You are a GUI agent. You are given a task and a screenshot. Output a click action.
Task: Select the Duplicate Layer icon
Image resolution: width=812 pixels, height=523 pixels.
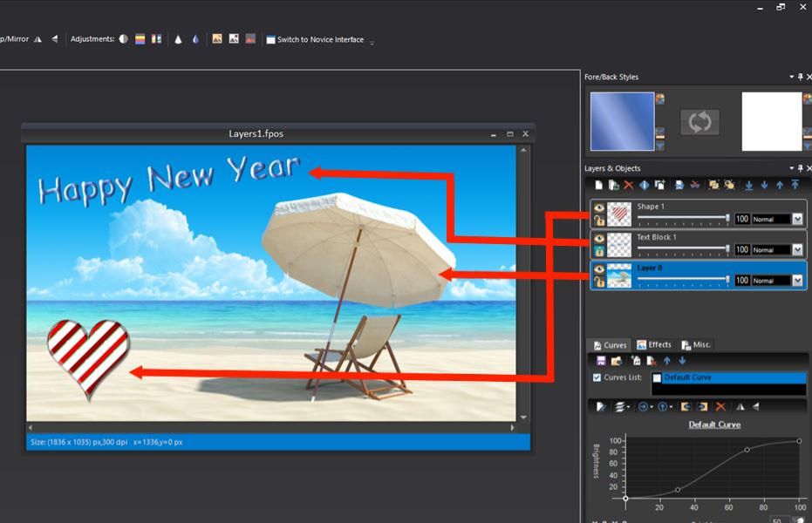tap(658, 185)
